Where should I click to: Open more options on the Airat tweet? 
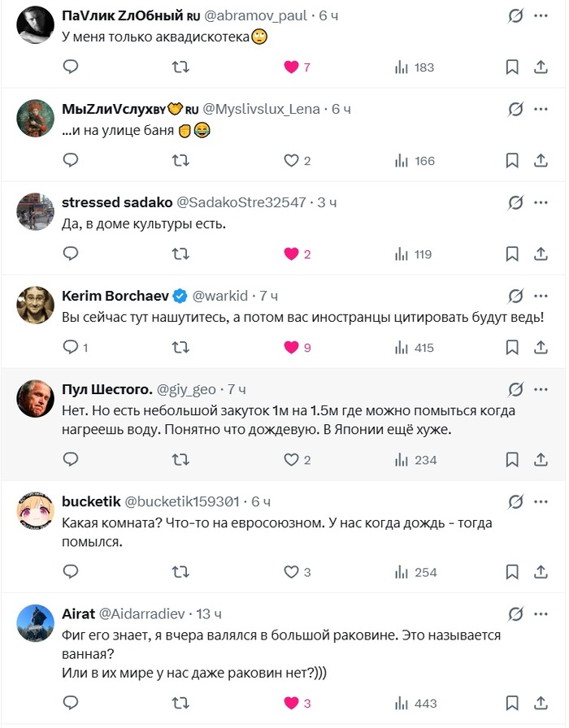click(541, 613)
